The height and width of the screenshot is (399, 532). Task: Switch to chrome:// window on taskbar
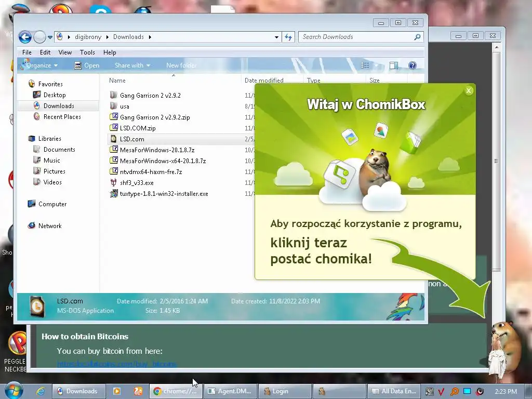pyautogui.click(x=176, y=391)
